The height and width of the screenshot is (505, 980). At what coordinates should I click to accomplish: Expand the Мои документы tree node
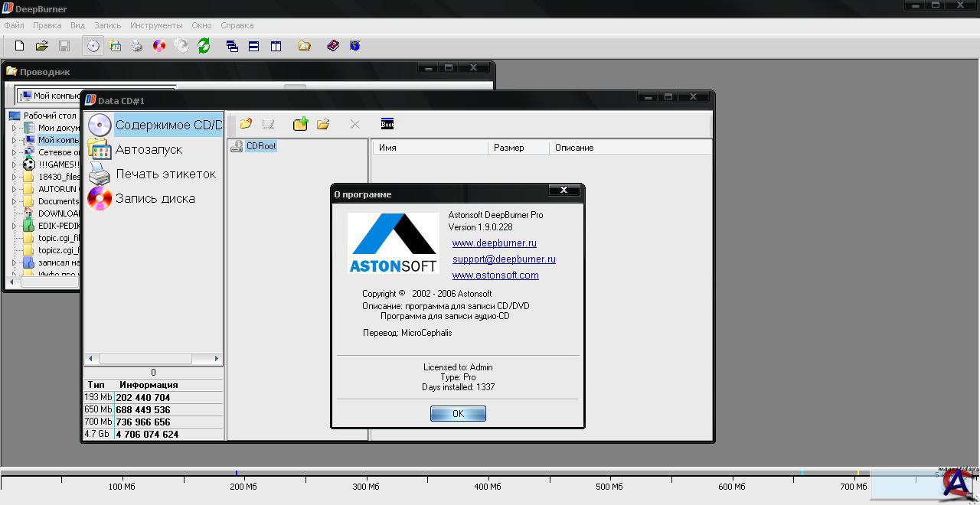(x=14, y=128)
